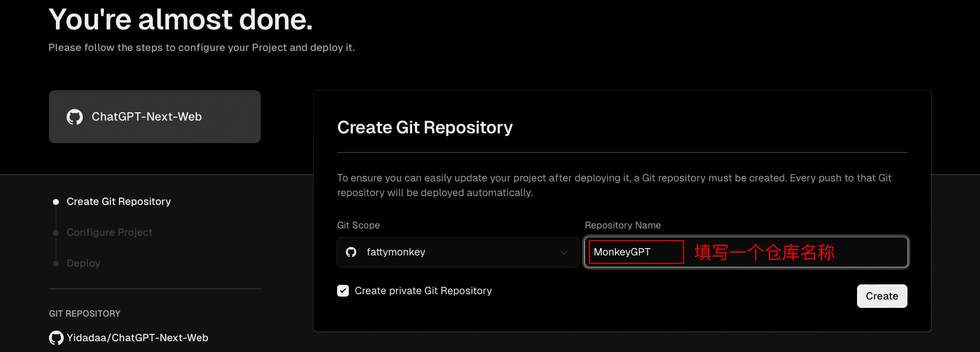Click the ChatGPT-Next-Web project card
Viewport: 980px width, 352px height.
point(155,117)
